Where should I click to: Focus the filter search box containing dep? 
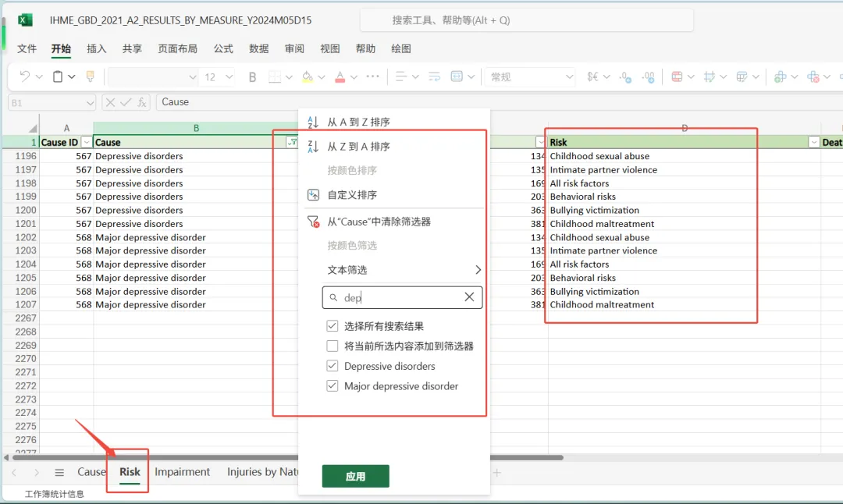[x=402, y=297]
